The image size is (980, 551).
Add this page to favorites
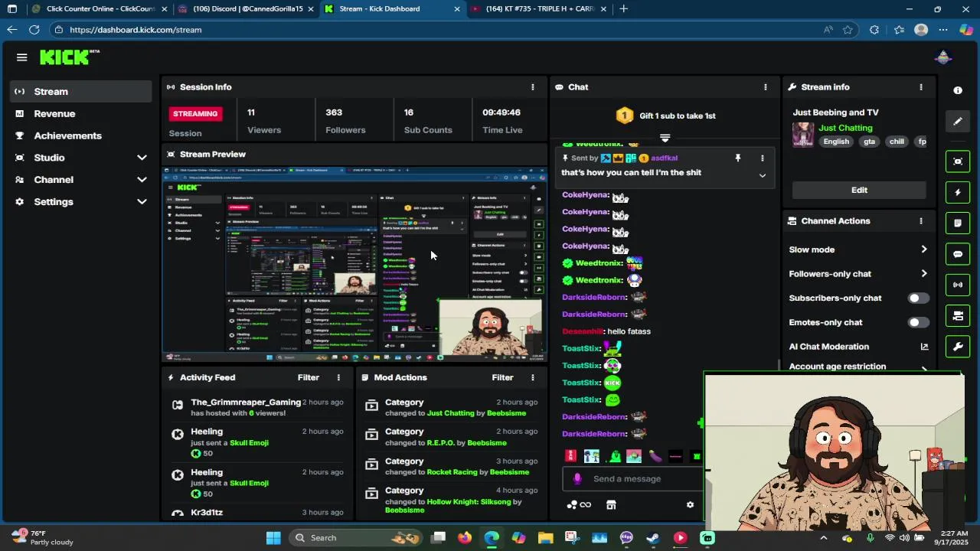848,30
